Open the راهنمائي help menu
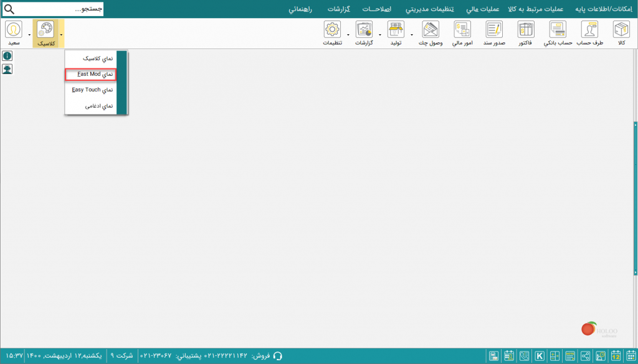The width and height of the screenshot is (638, 364). pos(300,9)
